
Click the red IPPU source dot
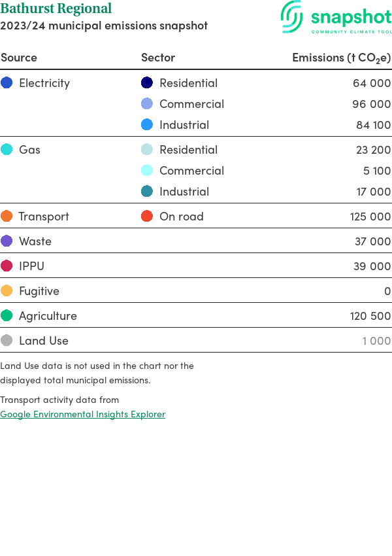pyautogui.click(x=7, y=266)
